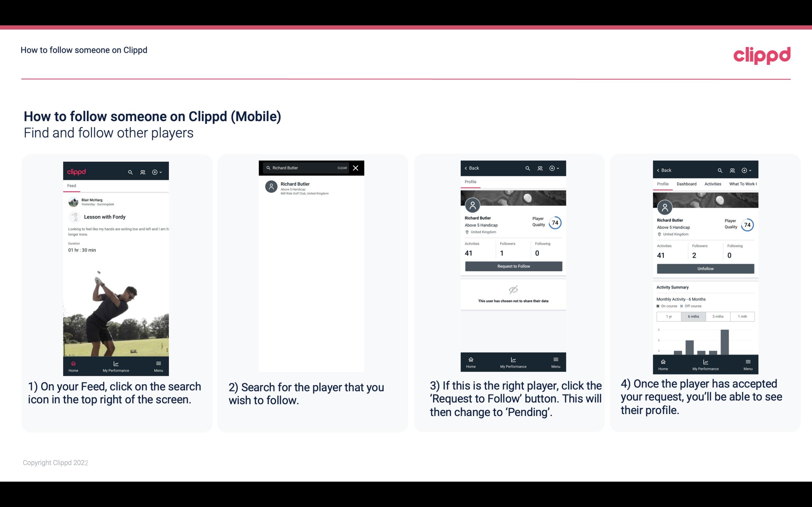The image size is (812, 507).
Task: Click the Back arrow icon on profile screen
Action: pyautogui.click(x=467, y=168)
